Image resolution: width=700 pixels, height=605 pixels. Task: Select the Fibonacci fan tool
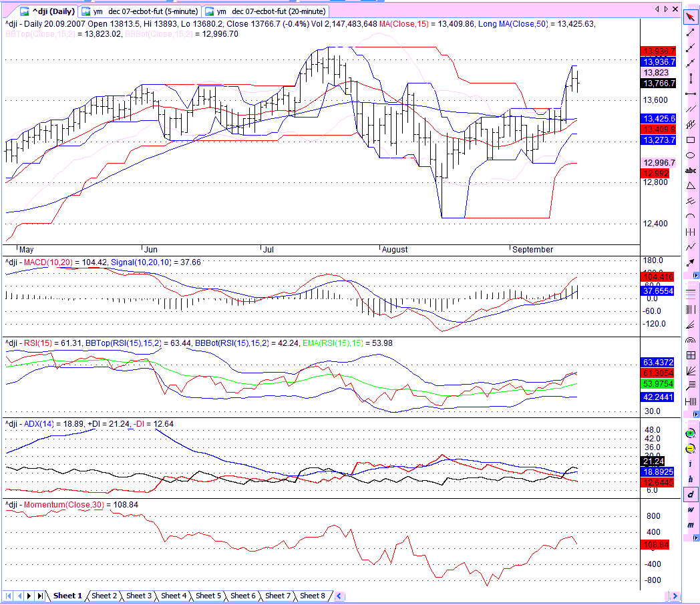(691, 325)
